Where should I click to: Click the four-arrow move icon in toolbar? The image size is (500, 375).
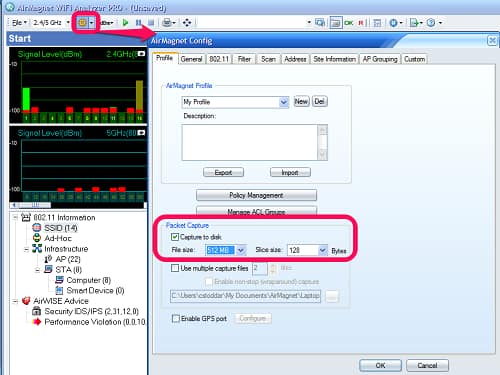click(x=187, y=23)
